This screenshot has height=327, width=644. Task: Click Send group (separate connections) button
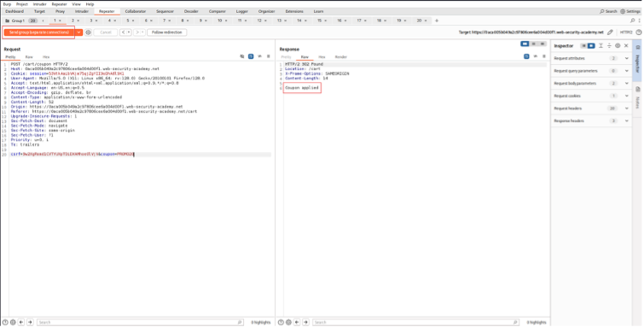tap(39, 32)
